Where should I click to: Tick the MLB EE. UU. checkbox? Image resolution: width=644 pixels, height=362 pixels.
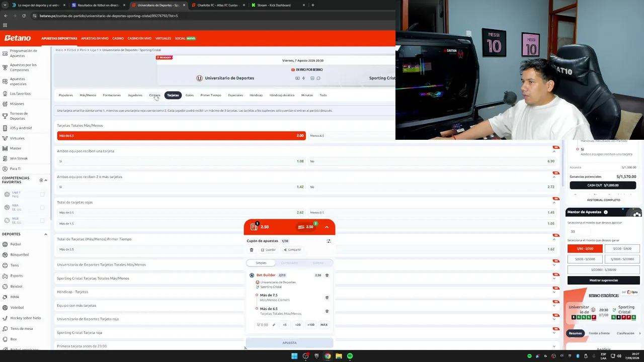(42, 220)
